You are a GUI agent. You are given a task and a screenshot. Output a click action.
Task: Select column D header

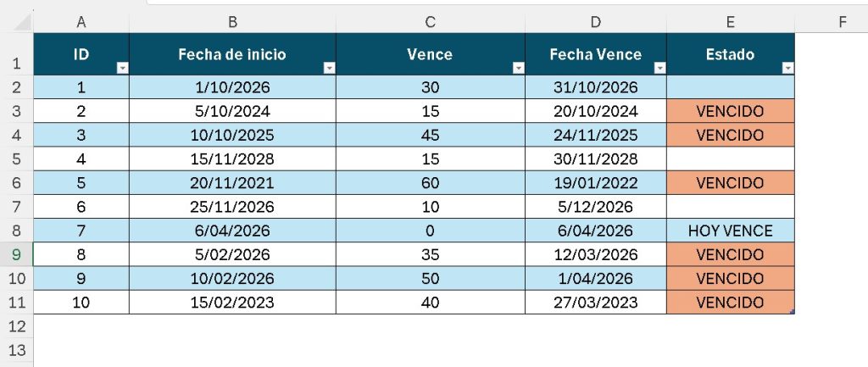(x=595, y=22)
